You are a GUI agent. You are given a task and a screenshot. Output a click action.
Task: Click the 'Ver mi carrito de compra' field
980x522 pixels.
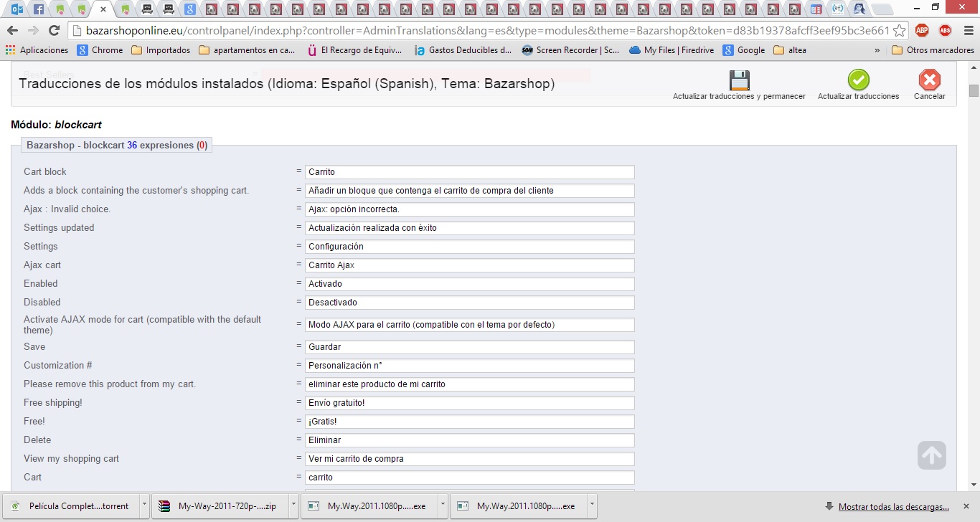(x=469, y=459)
